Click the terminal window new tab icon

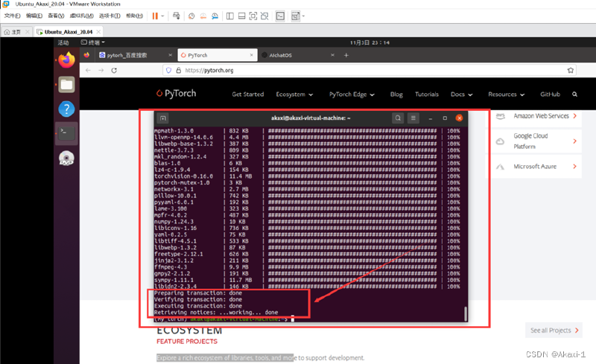click(x=163, y=118)
